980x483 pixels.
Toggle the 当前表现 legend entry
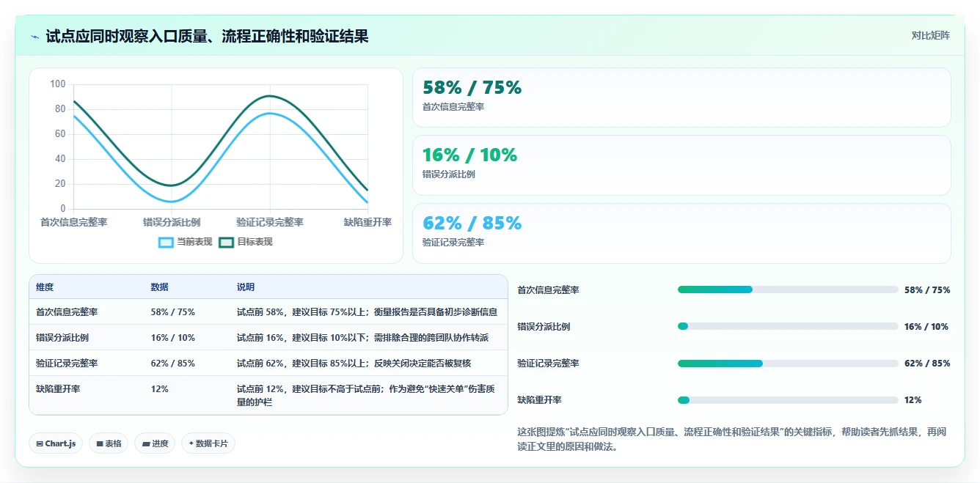point(186,242)
